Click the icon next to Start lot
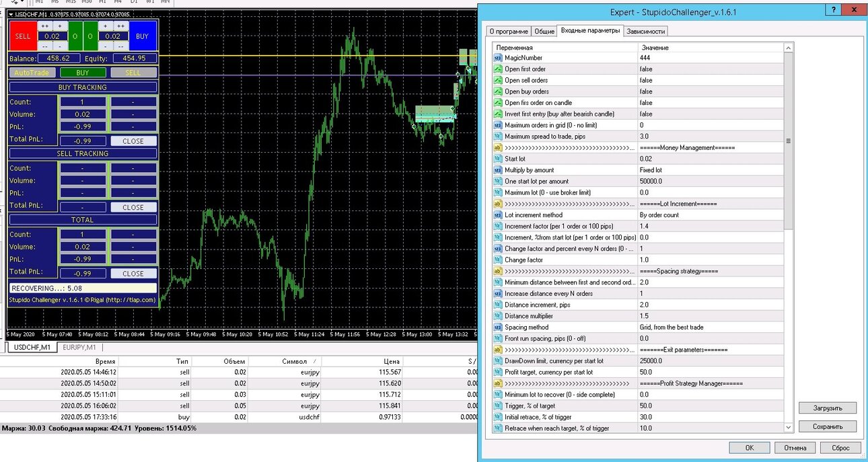Image resolution: width=868 pixels, height=462 pixels. (x=498, y=159)
